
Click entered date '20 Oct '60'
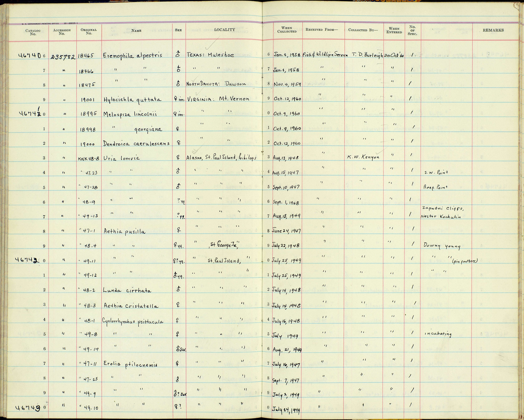point(394,55)
